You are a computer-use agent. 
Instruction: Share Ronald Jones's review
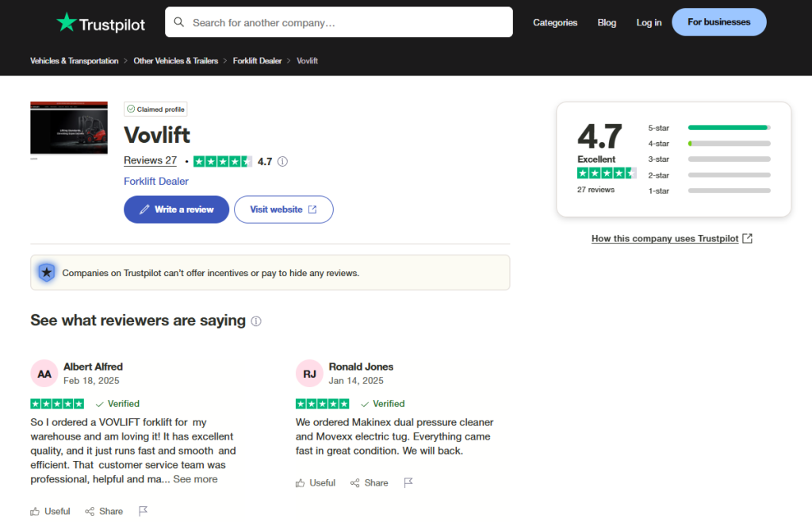(x=370, y=482)
